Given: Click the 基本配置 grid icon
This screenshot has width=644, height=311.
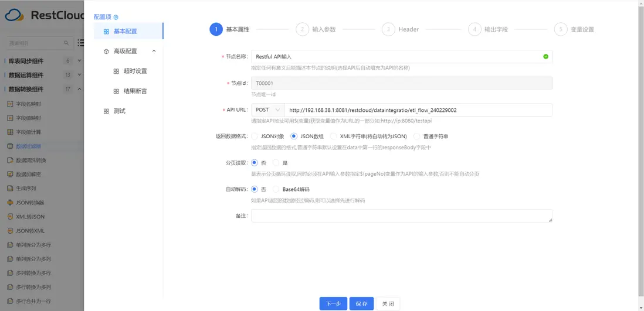Looking at the screenshot, I should [106, 31].
